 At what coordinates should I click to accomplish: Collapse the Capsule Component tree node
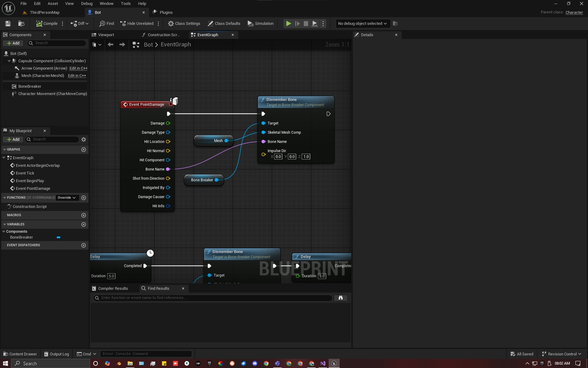click(9, 61)
